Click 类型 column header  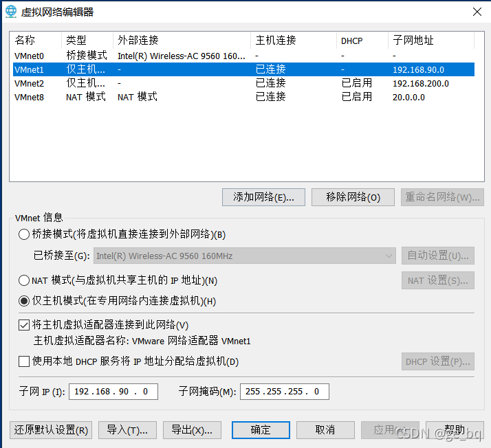click(x=87, y=41)
